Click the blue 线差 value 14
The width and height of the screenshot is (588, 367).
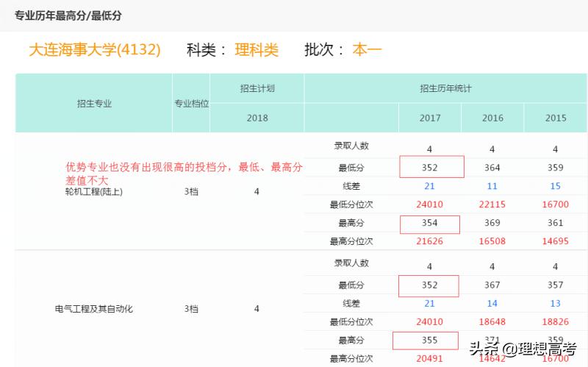coord(492,303)
